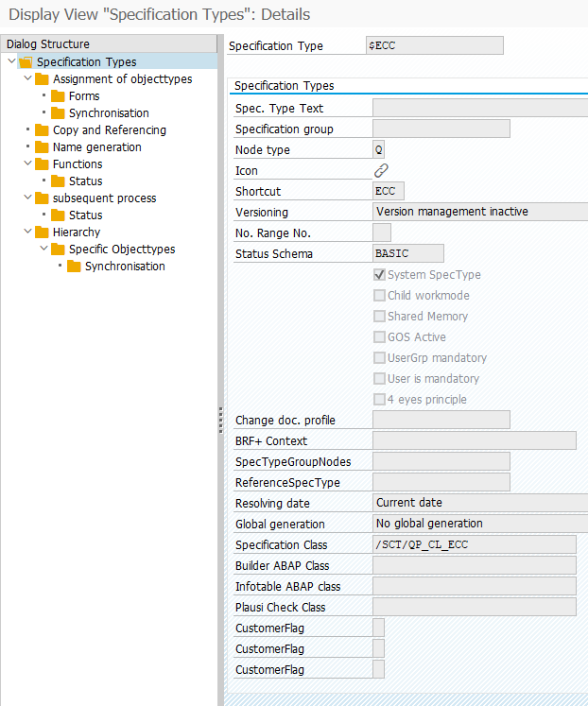The image size is (588, 706).
Task: Click the Functions folder icon
Action: [x=43, y=164]
